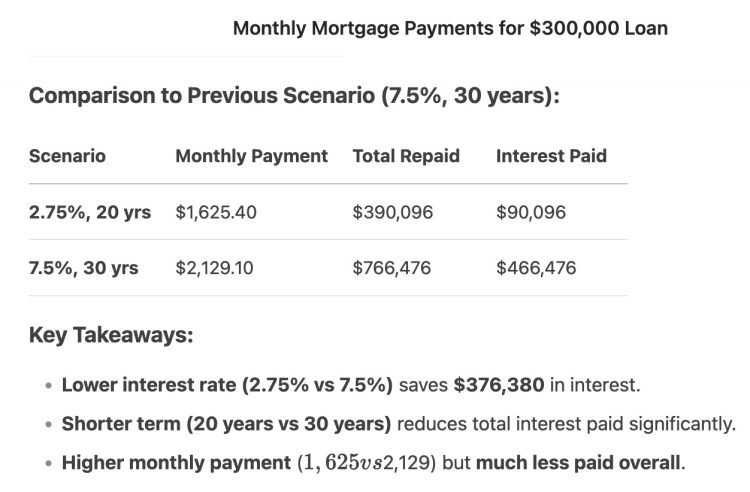Click the $766,476 total repaid cell
The image size is (750, 492).
point(391,268)
